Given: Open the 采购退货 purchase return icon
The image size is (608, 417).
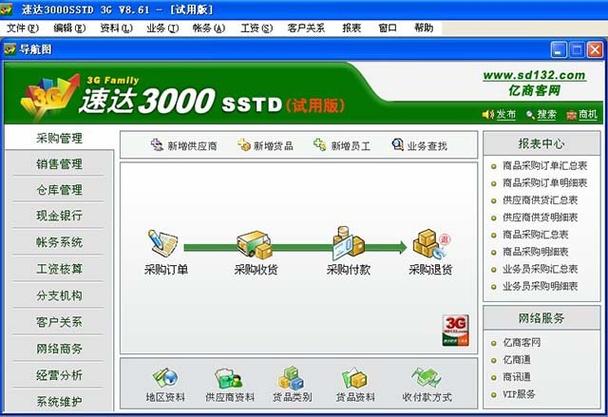Looking at the screenshot, I should 430,244.
